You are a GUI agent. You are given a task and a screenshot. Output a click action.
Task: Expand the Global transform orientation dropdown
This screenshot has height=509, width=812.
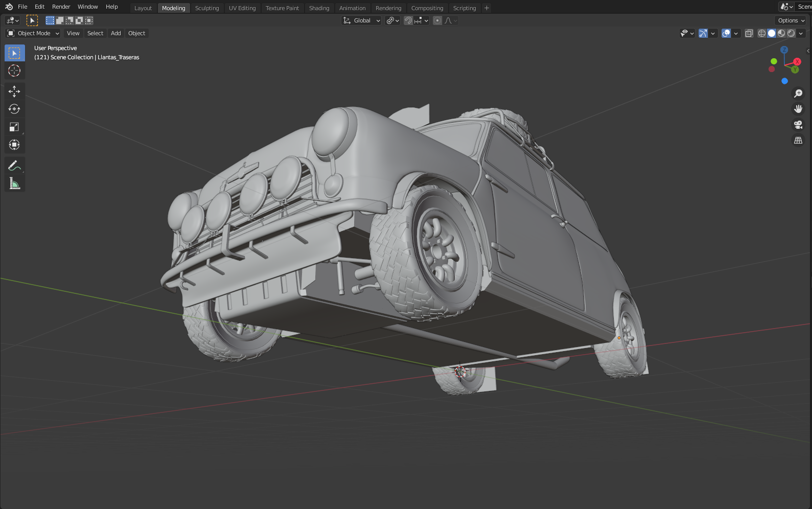(x=362, y=20)
